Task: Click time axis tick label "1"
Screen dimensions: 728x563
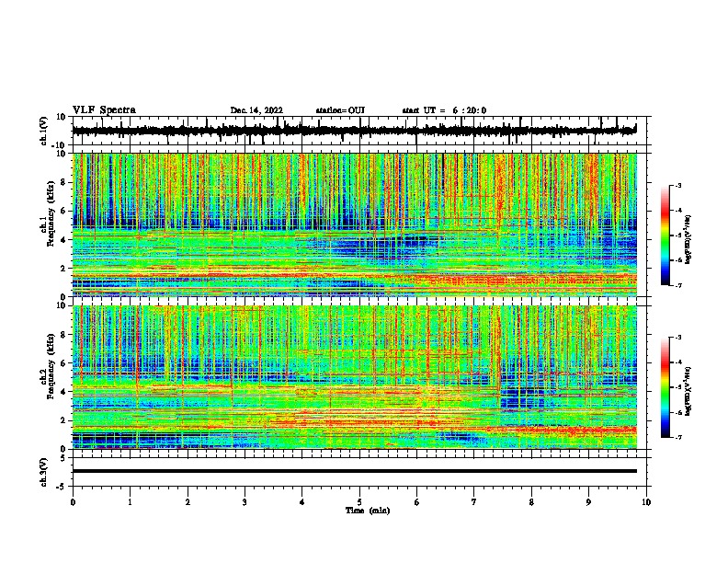Action: tap(130, 502)
